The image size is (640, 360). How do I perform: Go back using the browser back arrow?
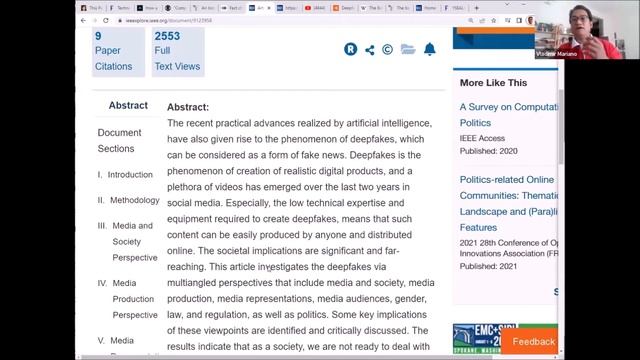click(84, 20)
